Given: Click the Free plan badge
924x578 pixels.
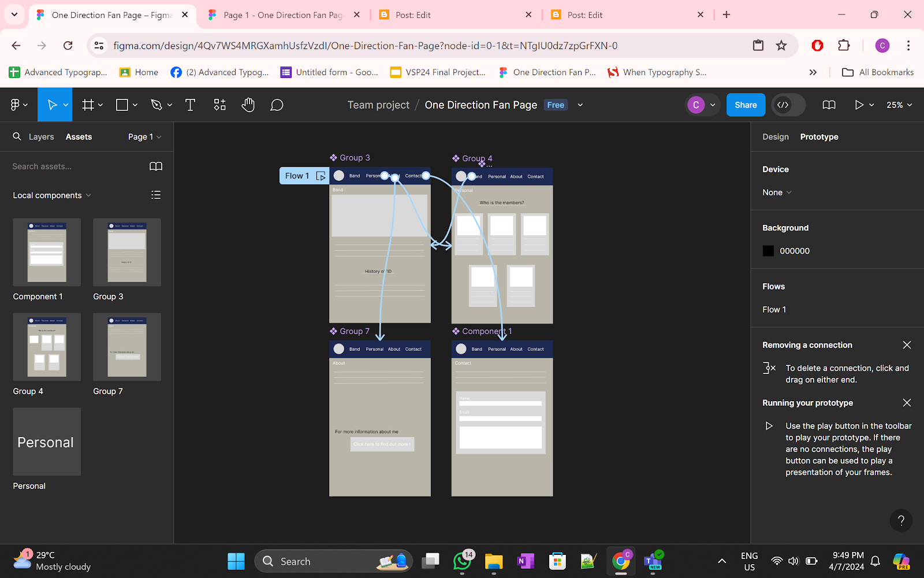Looking at the screenshot, I should 556,105.
